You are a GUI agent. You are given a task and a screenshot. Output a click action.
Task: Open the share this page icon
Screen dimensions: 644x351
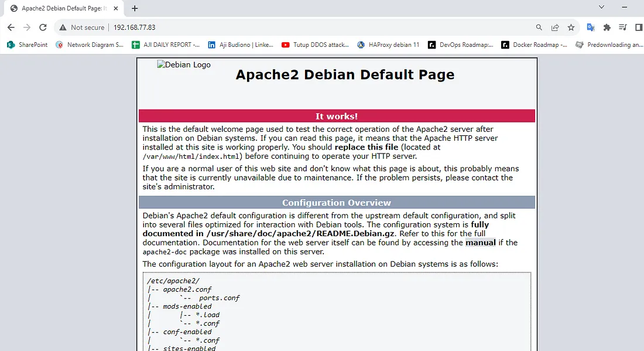[555, 28]
